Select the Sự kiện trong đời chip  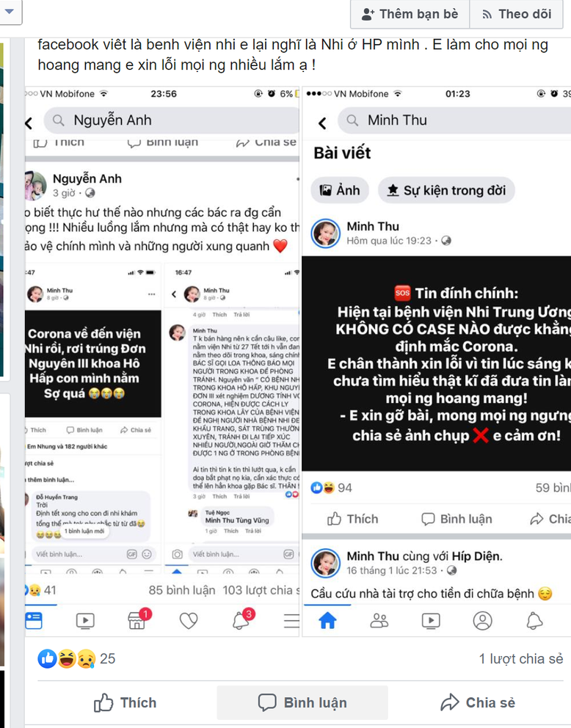(x=446, y=190)
